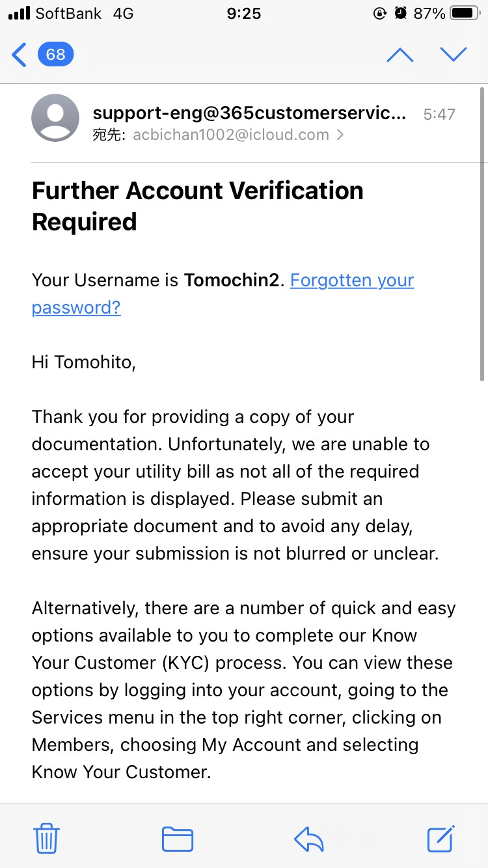This screenshot has width=488, height=868.
Task: Tap the alarm icon in status bar
Action: [401, 13]
